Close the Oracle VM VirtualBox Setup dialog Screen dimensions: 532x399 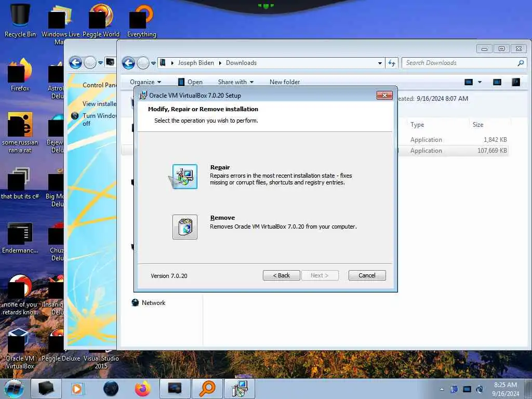pos(384,96)
